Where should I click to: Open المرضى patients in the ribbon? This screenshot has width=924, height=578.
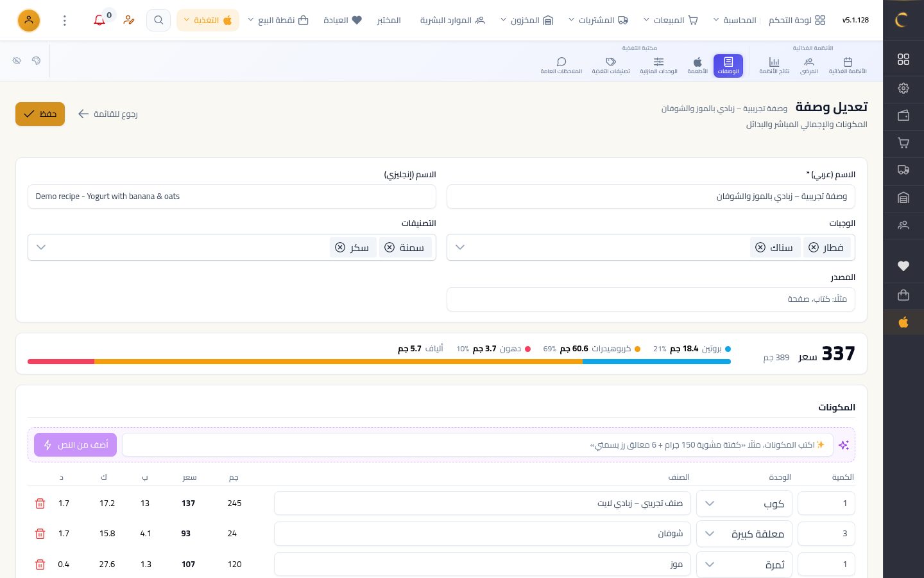point(809,66)
